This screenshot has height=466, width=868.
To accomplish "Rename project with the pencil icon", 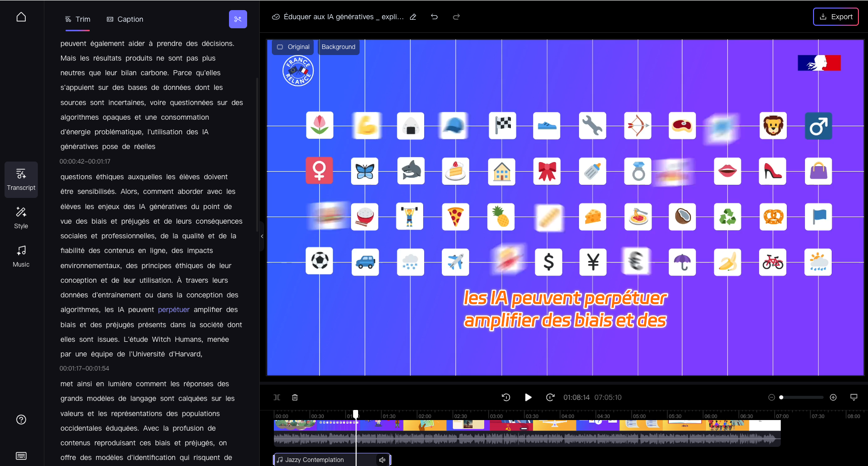I will pos(413,17).
